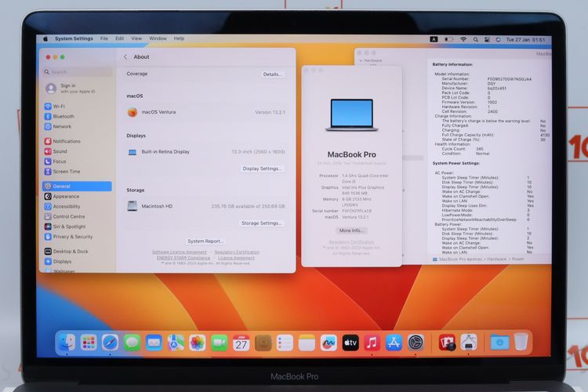Screen dimensions: 588x392
Task: Click the macOS Ventura version row
Action: point(206,112)
